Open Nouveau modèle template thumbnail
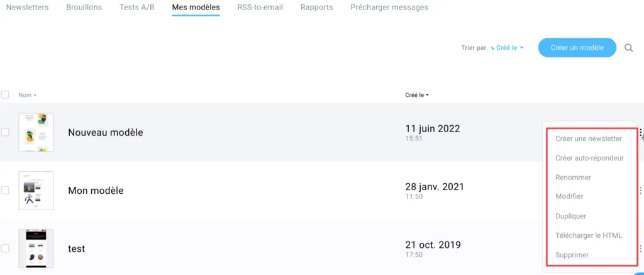Viewport: 644px width, 275px height. 36,132
